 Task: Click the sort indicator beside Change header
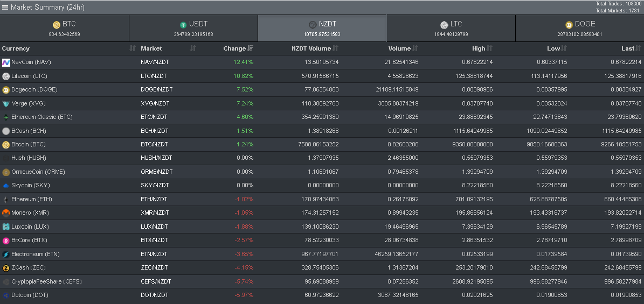(251, 48)
